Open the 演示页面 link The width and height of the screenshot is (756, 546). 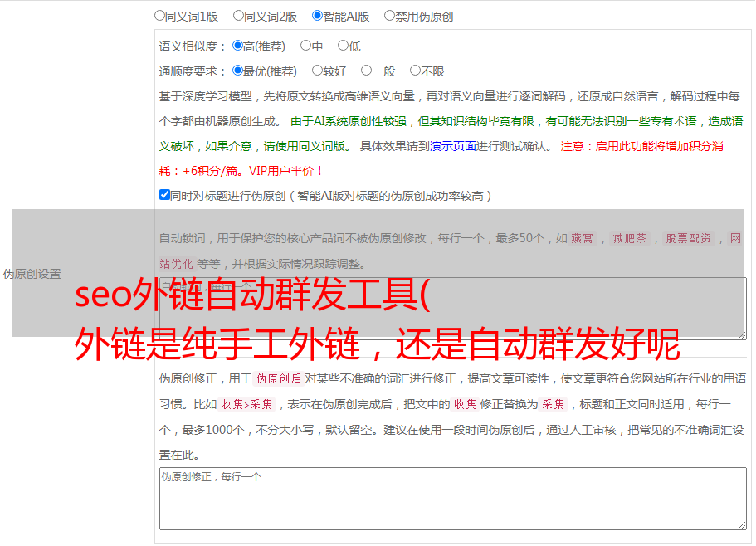[x=453, y=146]
